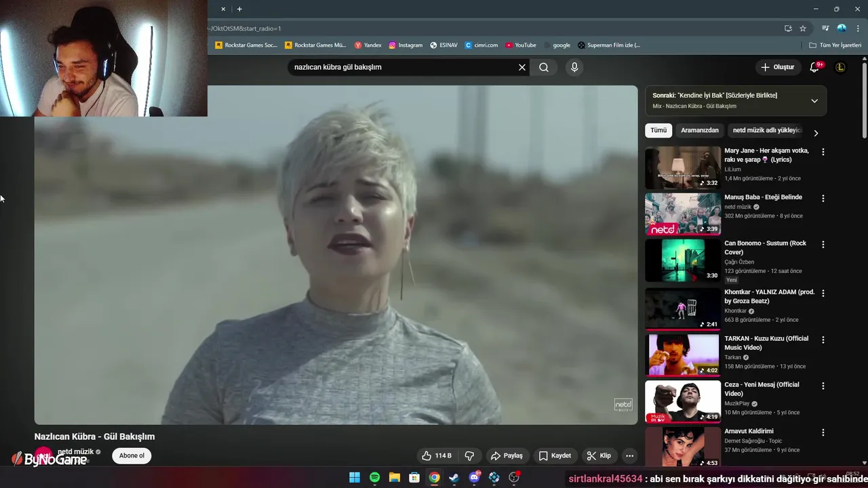Show more filter chips with arrow
Viewport: 868px width, 488px height.
[816, 133]
